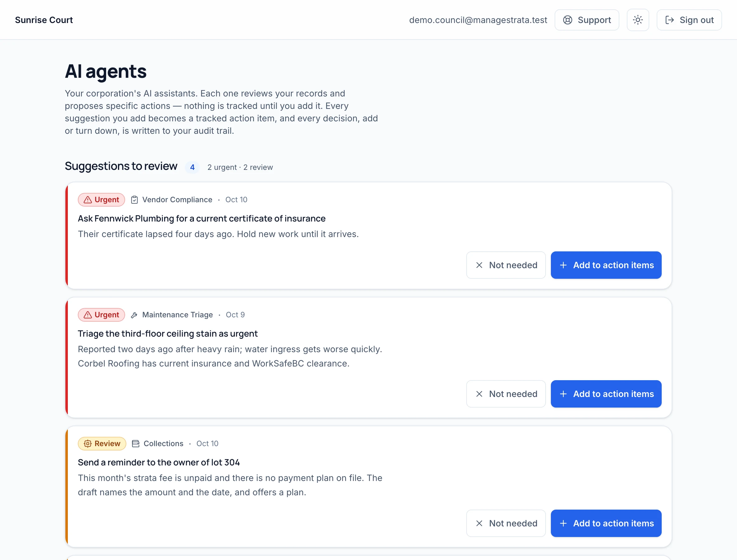The width and height of the screenshot is (737, 560).
Task: Click the Maintenance Triage wrench icon
Action: [x=134, y=315]
